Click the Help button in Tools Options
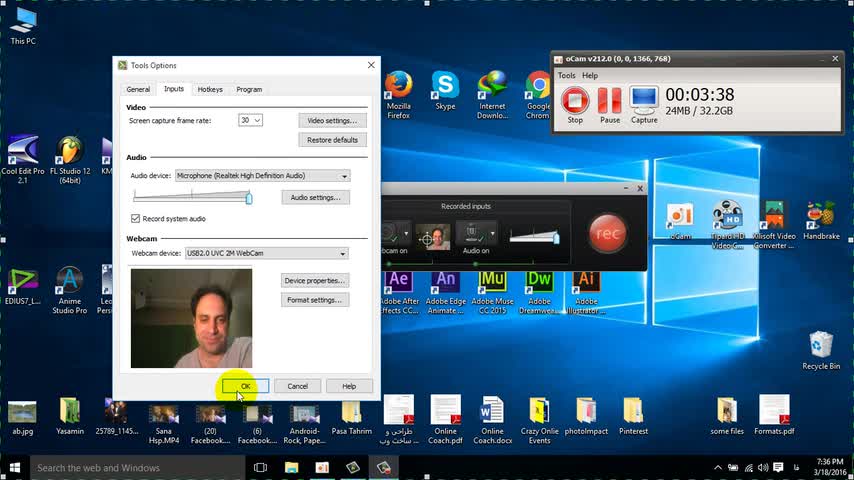 (x=349, y=386)
